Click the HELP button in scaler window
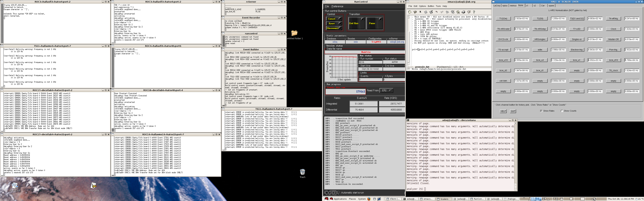This screenshot has width=644, height=201. [x=503, y=111]
